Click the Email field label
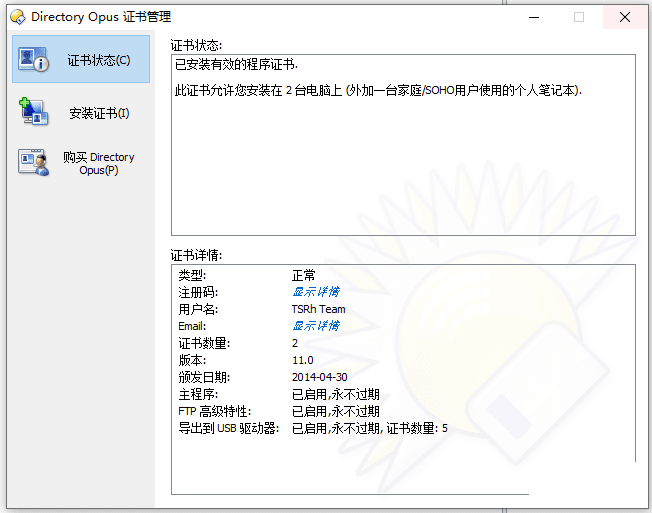This screenshot has width=652, height=513. tap(192, 326)
